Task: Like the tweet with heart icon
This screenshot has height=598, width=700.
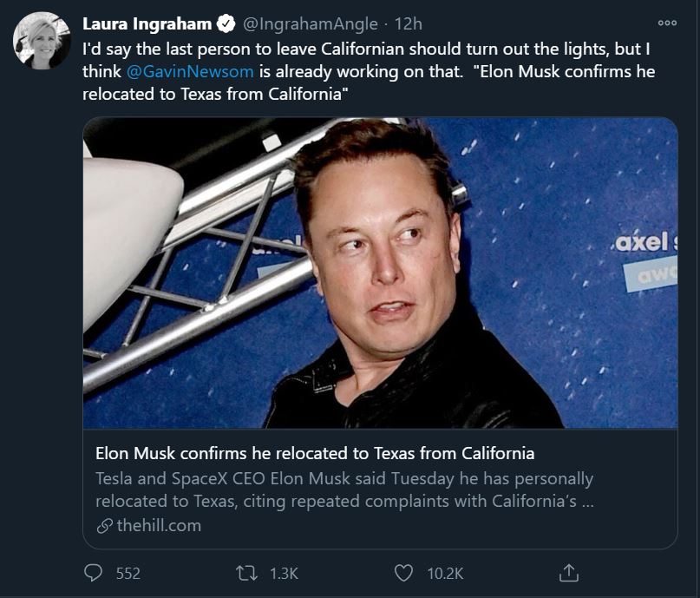Action: (x=404, y=573)
